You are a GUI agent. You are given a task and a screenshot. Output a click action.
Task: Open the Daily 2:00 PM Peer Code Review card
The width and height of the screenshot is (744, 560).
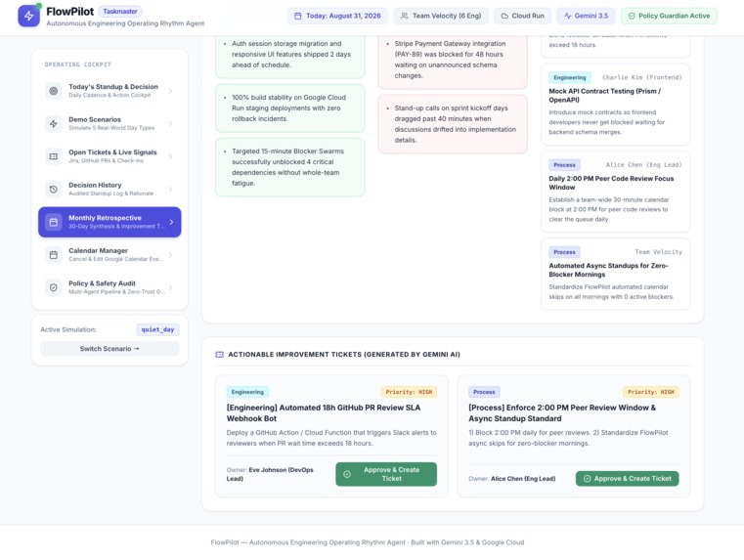pos(615,192)
